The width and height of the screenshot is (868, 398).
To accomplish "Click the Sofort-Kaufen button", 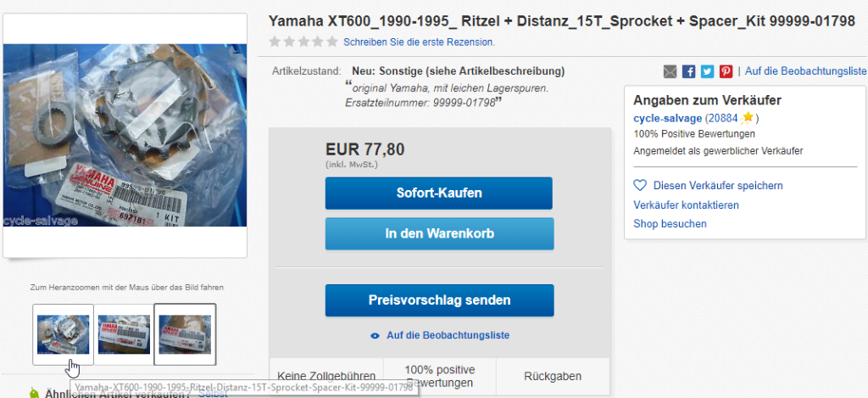I will tap(439, 193).
